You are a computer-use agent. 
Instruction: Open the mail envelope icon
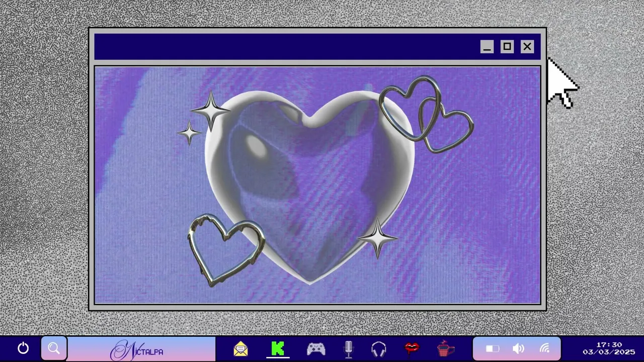click(x=241, y=348)
